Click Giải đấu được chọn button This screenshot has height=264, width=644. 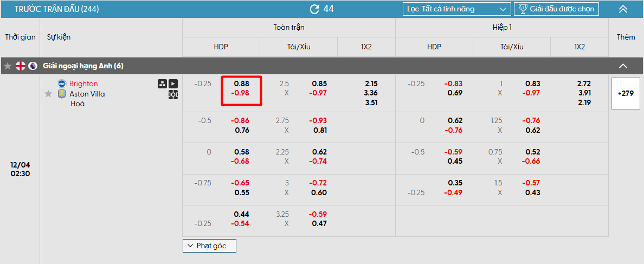[556, 9]
